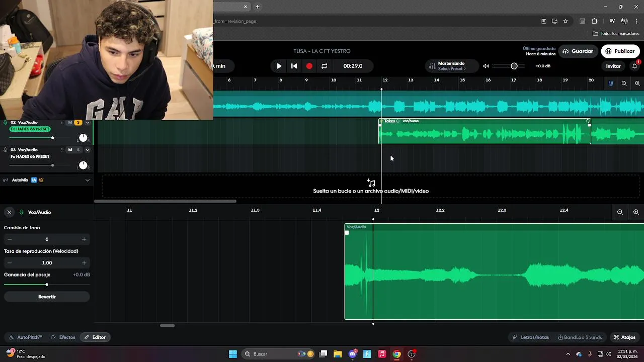The image size is (644, 362).
Task: Zoom in the editor waveform view
Action: point(636,212)
